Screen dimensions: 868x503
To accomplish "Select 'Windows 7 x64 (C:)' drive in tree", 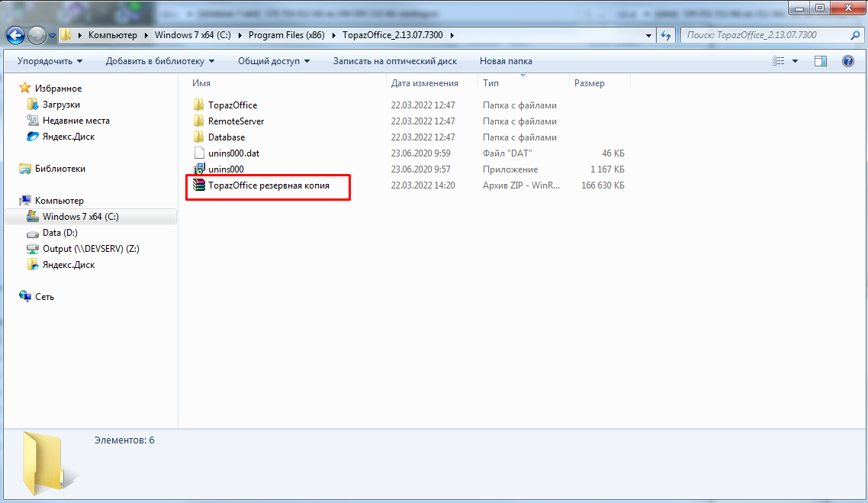I will (80, 217).
